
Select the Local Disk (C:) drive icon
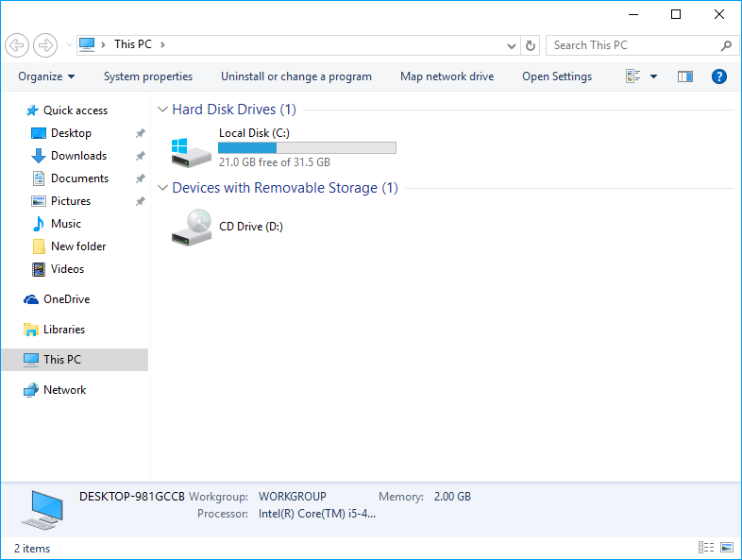[x=191, y=152]
